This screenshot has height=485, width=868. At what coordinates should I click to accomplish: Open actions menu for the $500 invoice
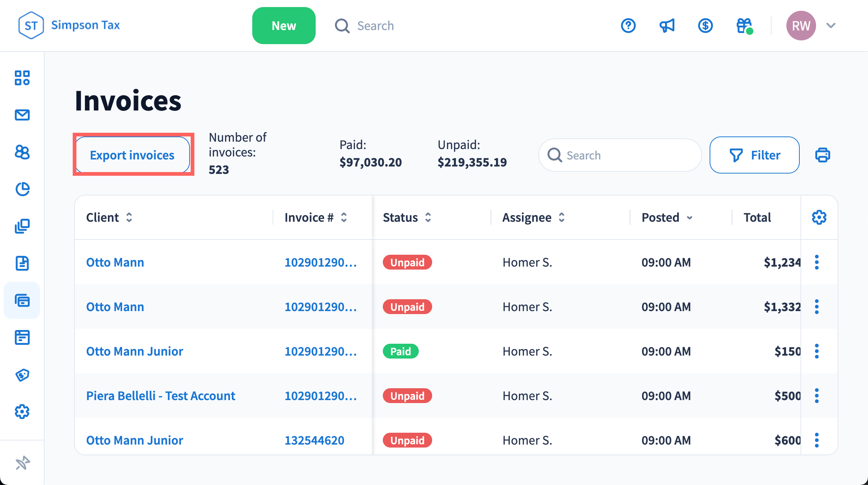(x=816, y=396)
